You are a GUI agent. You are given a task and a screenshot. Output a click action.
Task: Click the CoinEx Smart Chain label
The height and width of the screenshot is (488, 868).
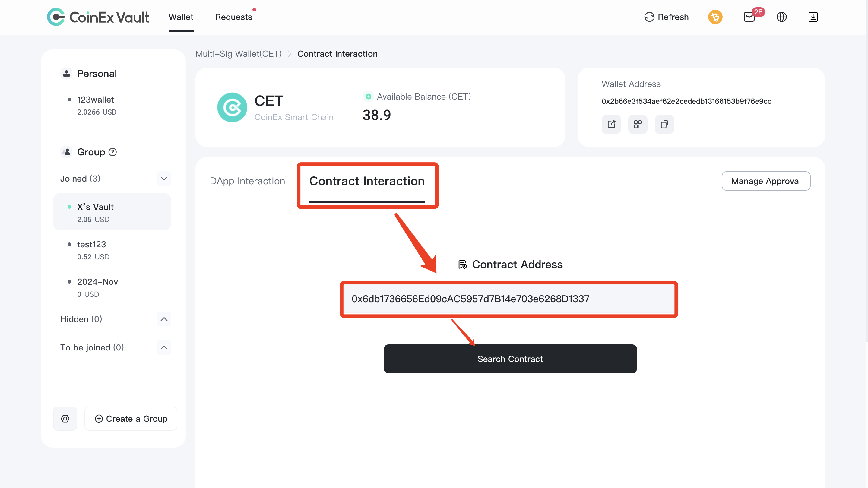point(294,117)
